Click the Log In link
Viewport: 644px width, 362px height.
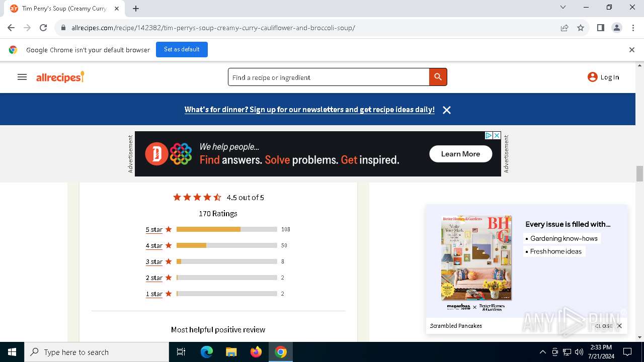pyautogui.click(x=609, y=77)
